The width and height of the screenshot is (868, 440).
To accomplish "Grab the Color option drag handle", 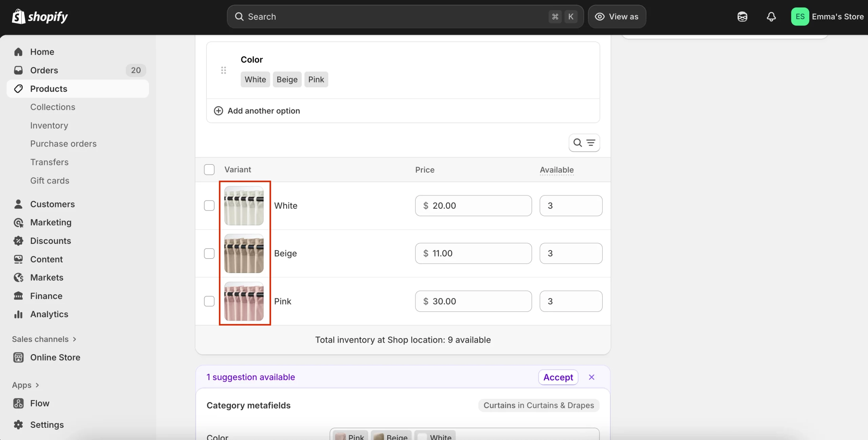I will pyautogui.click(x=223, y=70).
